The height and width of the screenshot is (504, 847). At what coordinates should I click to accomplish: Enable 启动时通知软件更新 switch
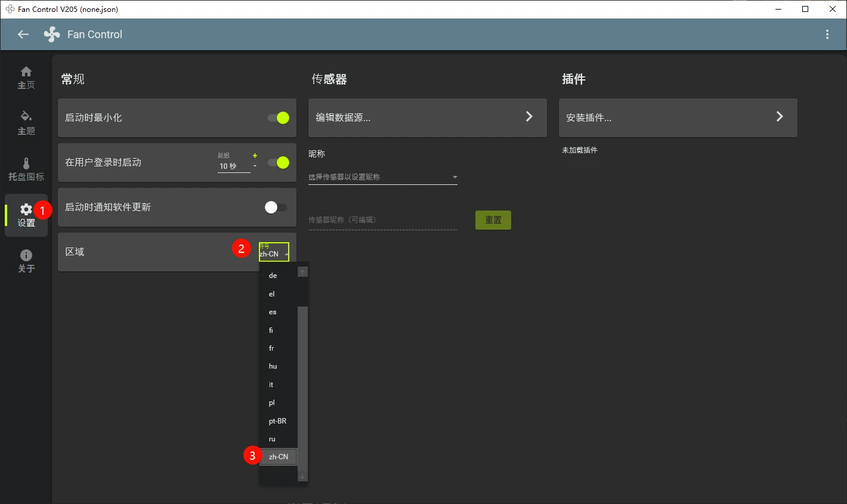click(x=276, y=207)
